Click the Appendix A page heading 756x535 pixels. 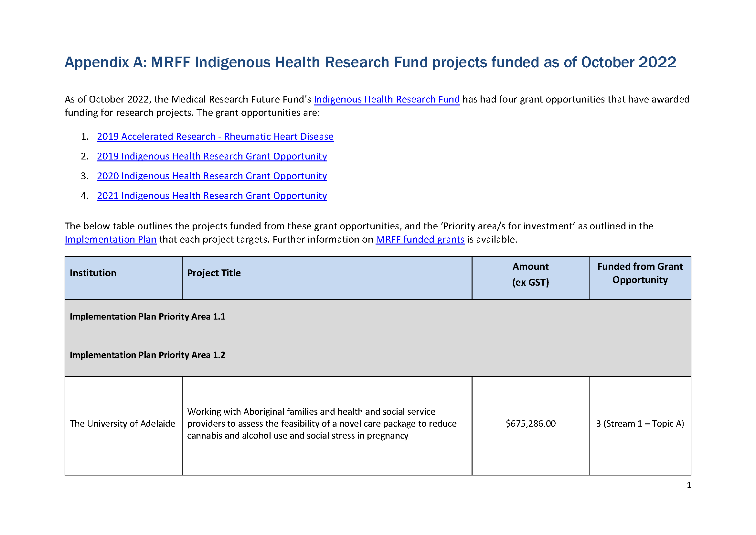(x=370, y=62)
